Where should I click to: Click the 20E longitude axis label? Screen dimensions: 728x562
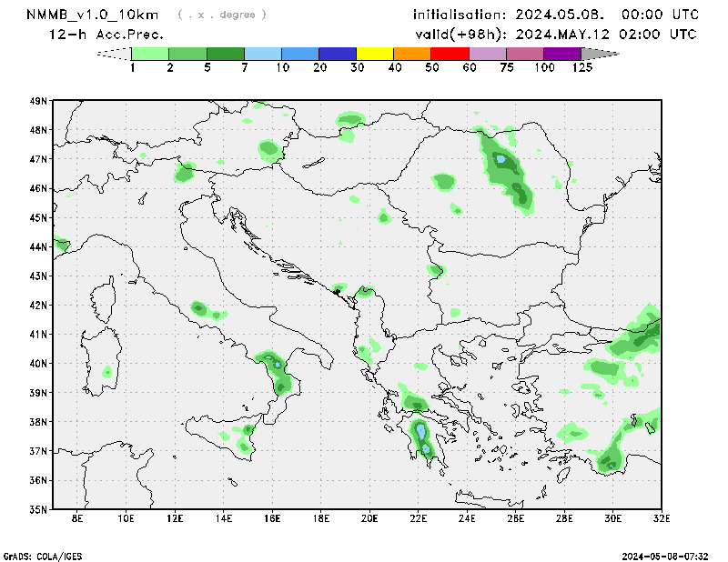click(x=369, y=519)
